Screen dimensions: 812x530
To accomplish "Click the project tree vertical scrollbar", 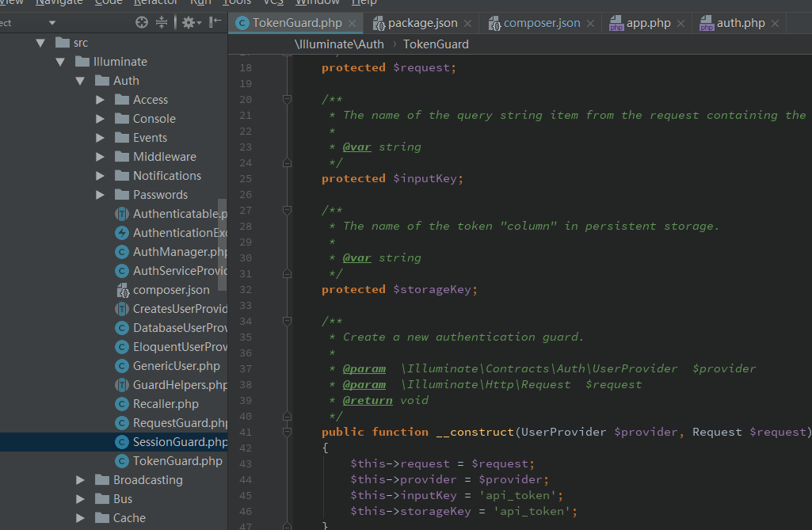I will coord(223,245).
